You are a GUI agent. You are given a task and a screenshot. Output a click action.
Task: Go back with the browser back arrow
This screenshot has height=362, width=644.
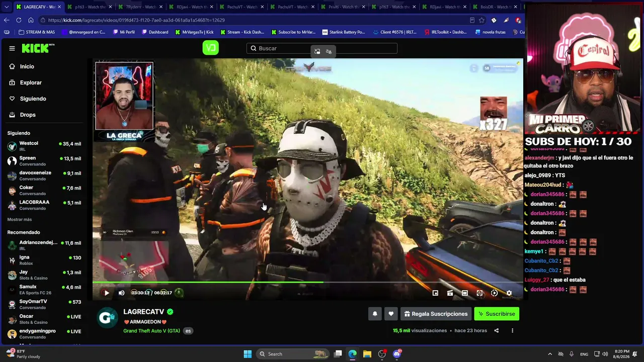(x=7, y=20)
